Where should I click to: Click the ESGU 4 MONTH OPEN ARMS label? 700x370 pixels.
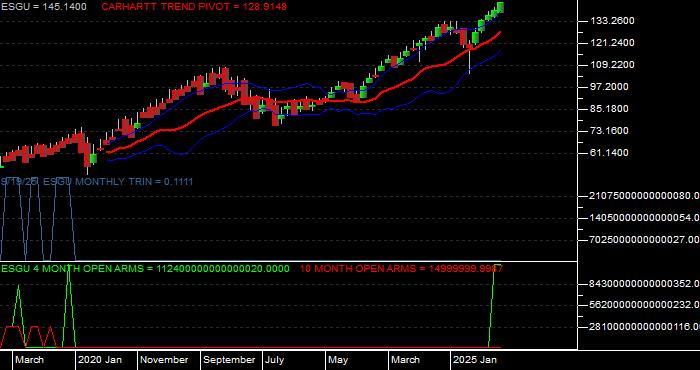point(145,269)
